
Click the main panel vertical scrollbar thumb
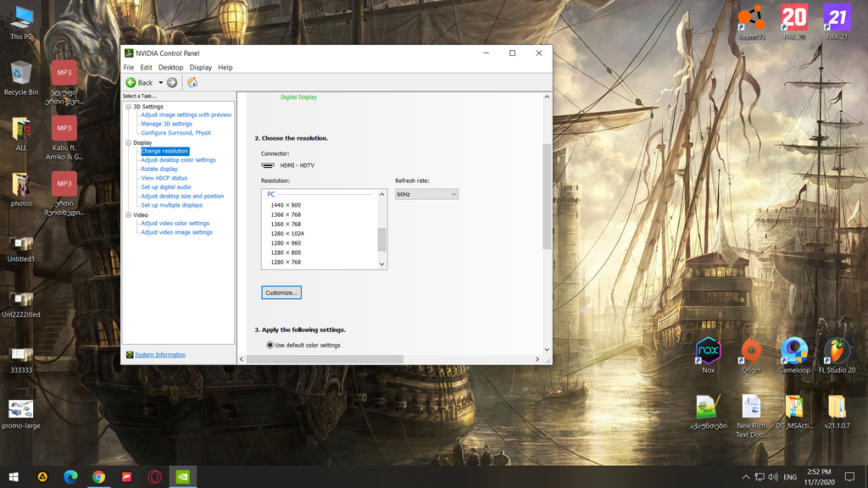pos(547,197)
